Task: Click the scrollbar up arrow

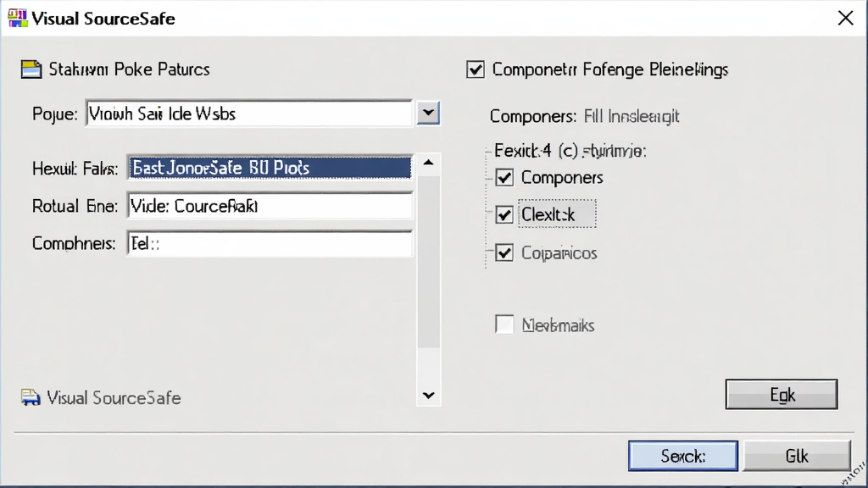Action: 428,163
